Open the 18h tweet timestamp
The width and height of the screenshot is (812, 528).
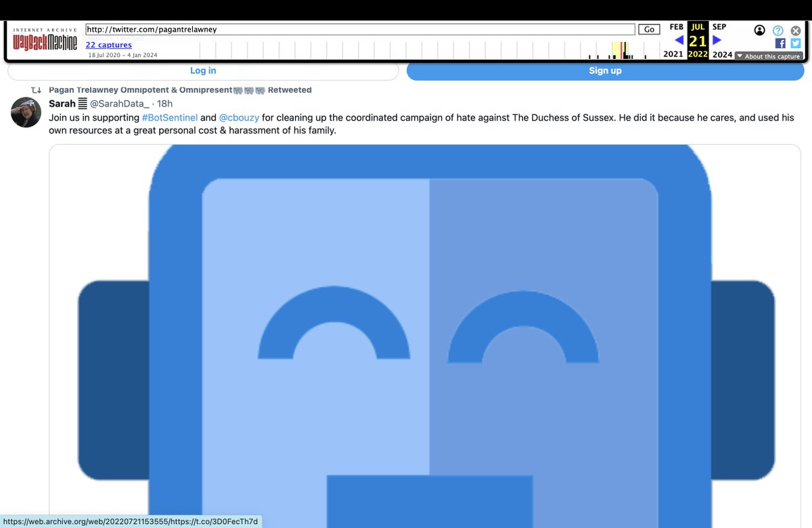pyautogui.click(x=164, y=104)
